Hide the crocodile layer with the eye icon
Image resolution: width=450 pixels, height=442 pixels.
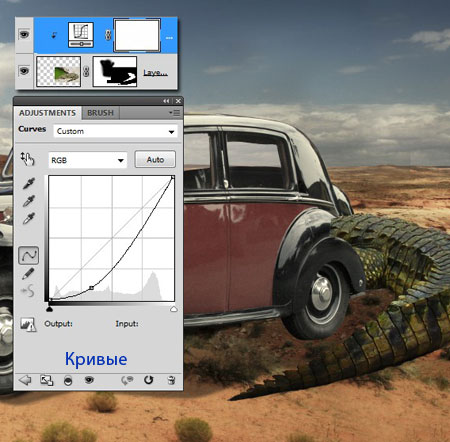24,71
